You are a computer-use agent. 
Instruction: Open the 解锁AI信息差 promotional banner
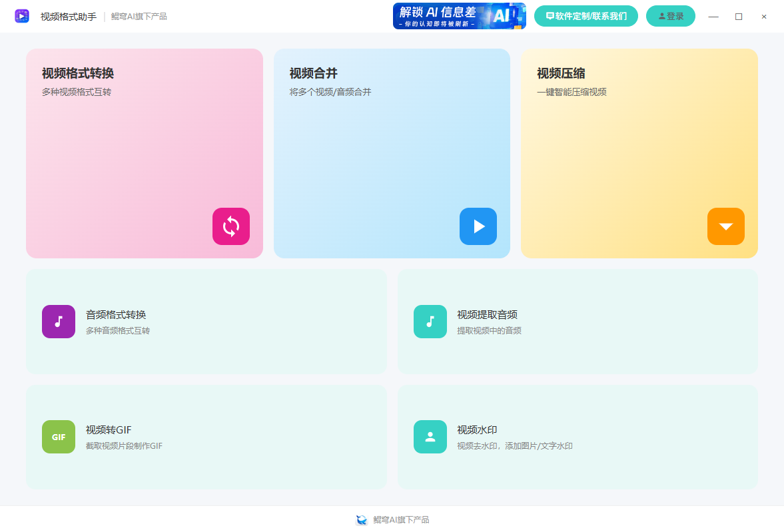coord(460,15)
